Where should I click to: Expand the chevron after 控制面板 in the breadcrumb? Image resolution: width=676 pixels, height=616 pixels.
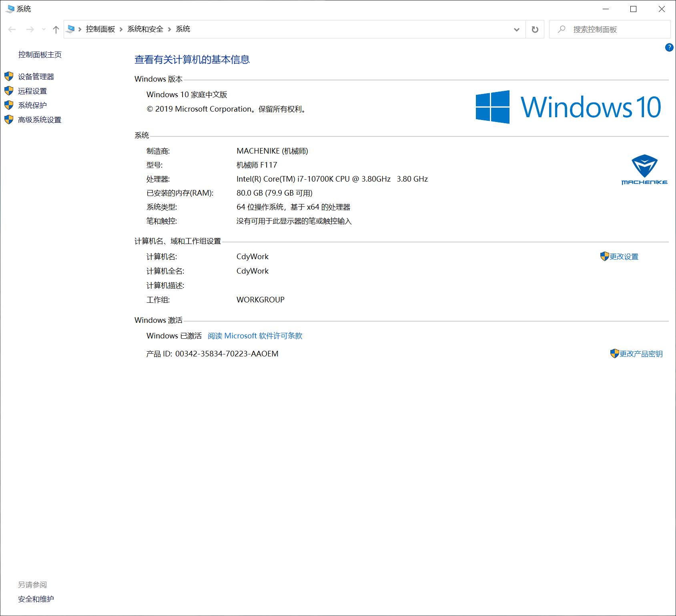coord(121,29)
